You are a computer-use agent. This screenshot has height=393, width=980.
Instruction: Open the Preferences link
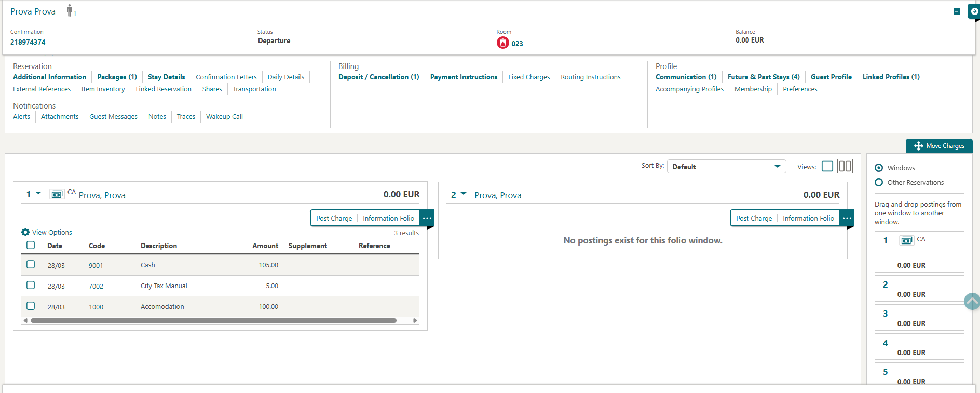point(800,89)
